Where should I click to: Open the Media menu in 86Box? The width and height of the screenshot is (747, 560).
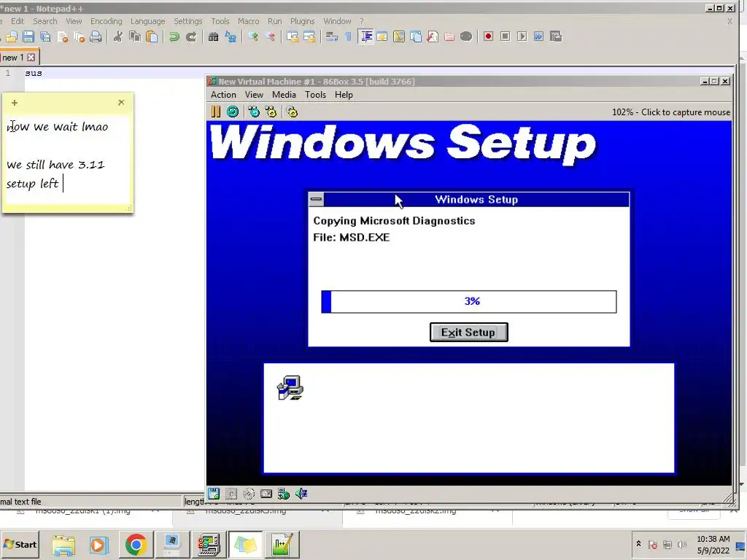click(284, 95)
